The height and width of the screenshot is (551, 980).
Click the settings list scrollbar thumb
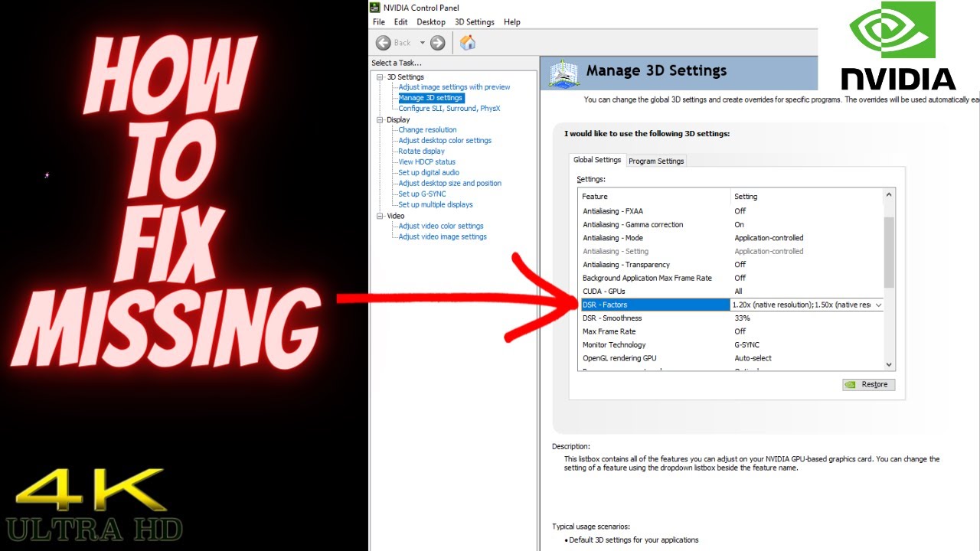tap(889, 252)
